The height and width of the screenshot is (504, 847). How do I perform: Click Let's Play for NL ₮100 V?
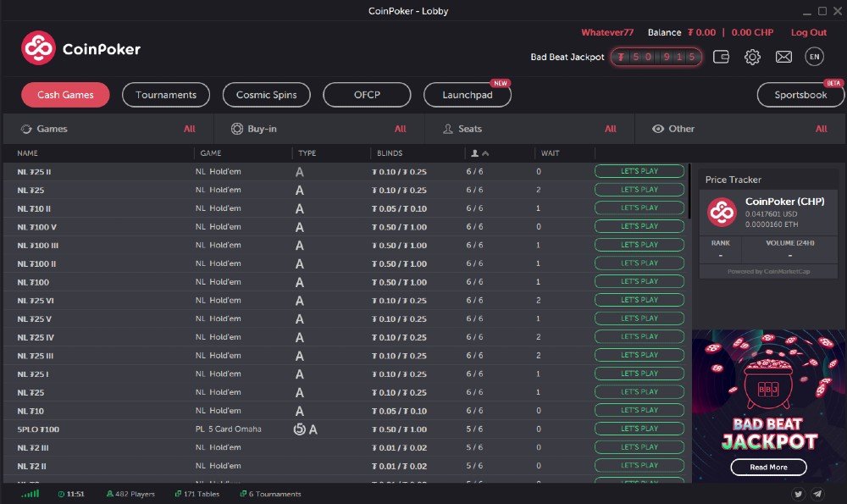click(639, 226)
